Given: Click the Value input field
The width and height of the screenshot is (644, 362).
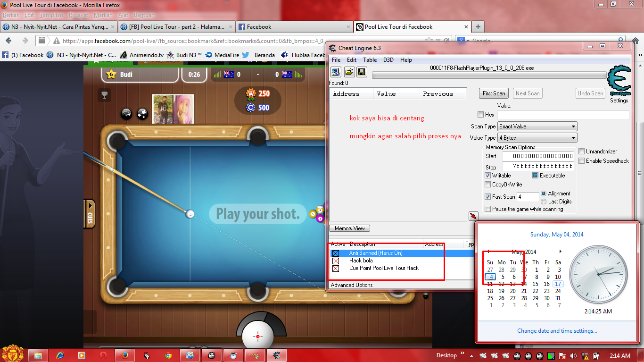Looking at the screenshot, I should tap(563, 115).
